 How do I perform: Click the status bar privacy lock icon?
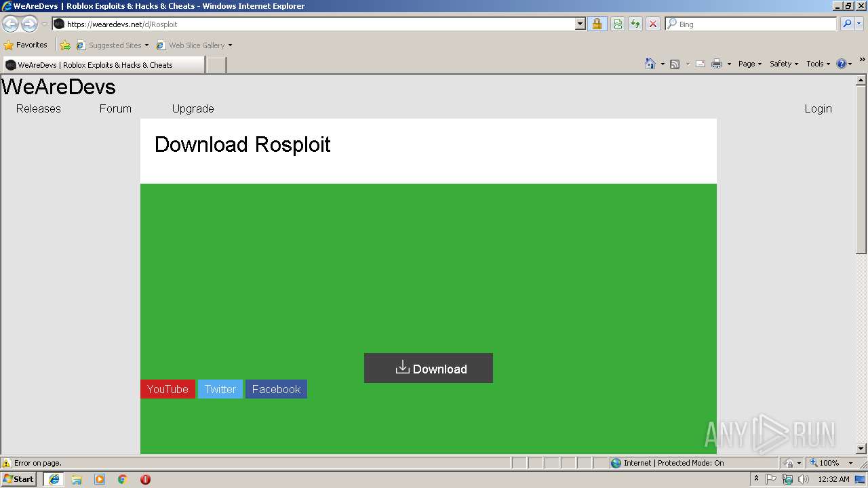pos(789,463)
